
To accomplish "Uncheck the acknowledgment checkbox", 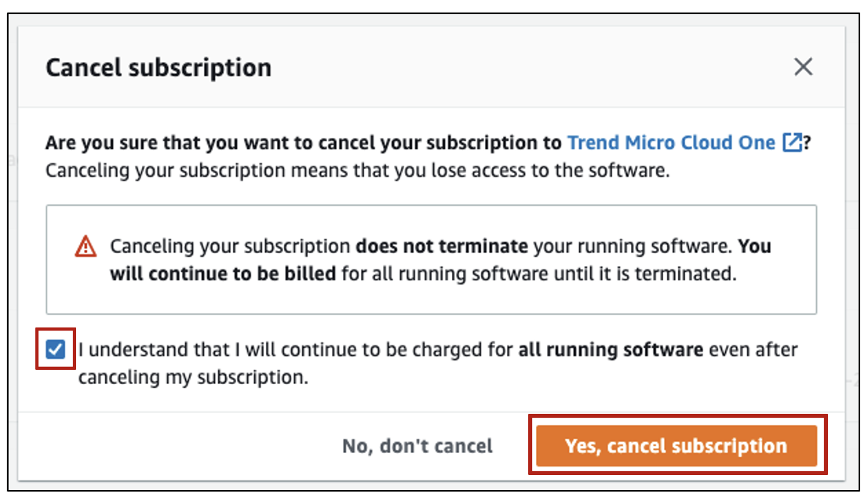I will [x=56, y=349].
